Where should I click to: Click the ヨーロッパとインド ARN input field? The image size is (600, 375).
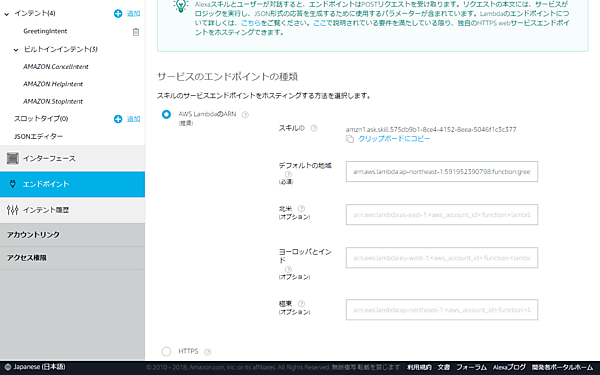point(442,258)
